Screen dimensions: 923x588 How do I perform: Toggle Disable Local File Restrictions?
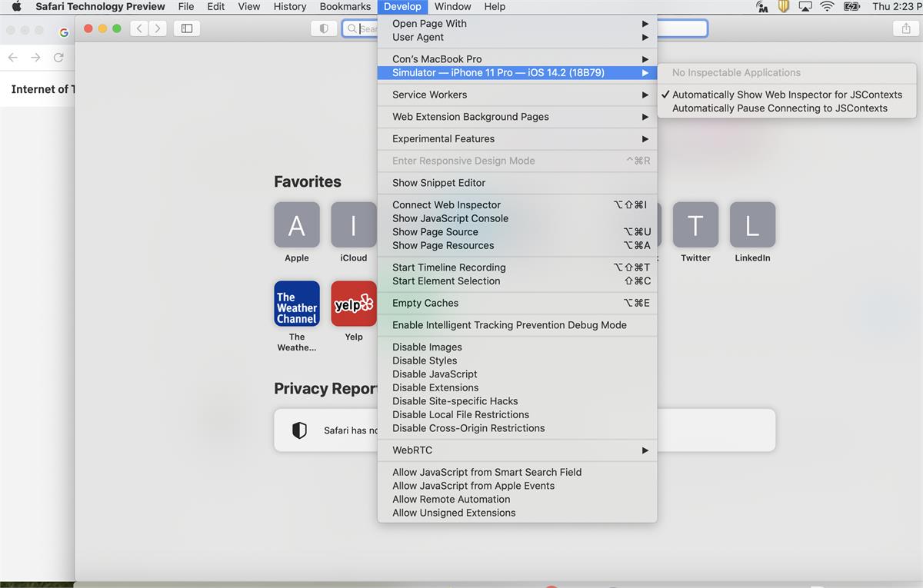point(518,414)
